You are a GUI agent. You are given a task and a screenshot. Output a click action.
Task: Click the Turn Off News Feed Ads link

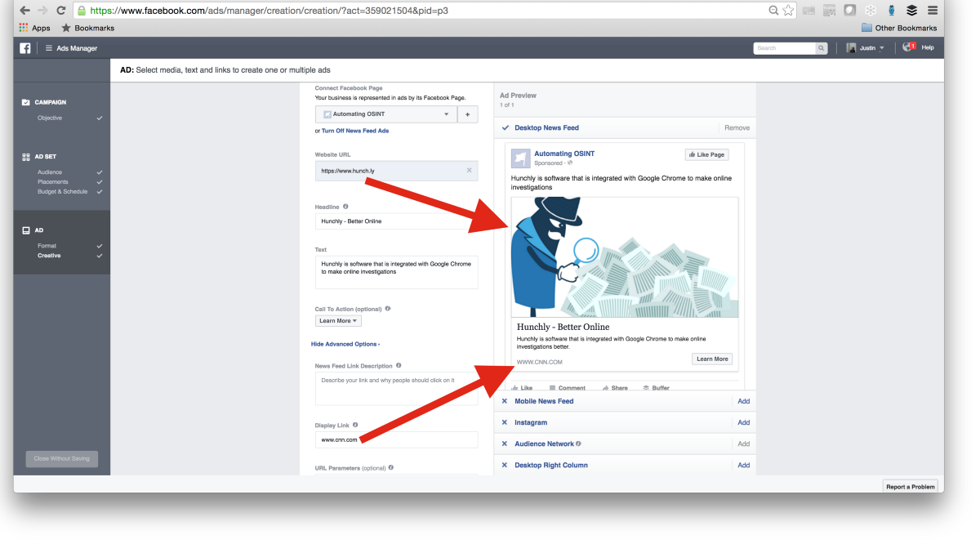(x=355, y=131)
